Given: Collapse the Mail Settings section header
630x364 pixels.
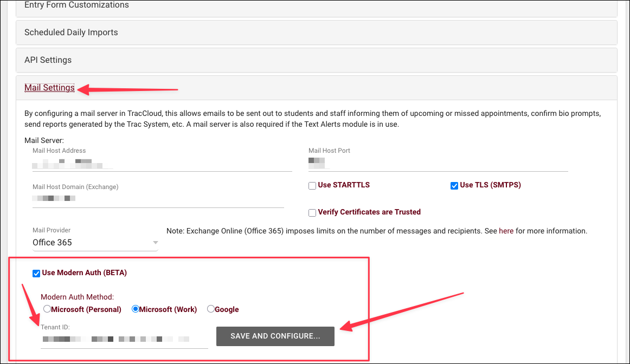Looking at the screenshot, I should tap(49, 88).
